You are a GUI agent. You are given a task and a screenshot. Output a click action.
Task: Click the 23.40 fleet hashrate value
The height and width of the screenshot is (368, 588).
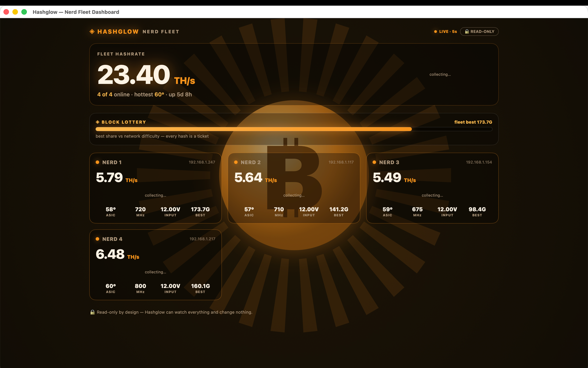click(134, 75)
